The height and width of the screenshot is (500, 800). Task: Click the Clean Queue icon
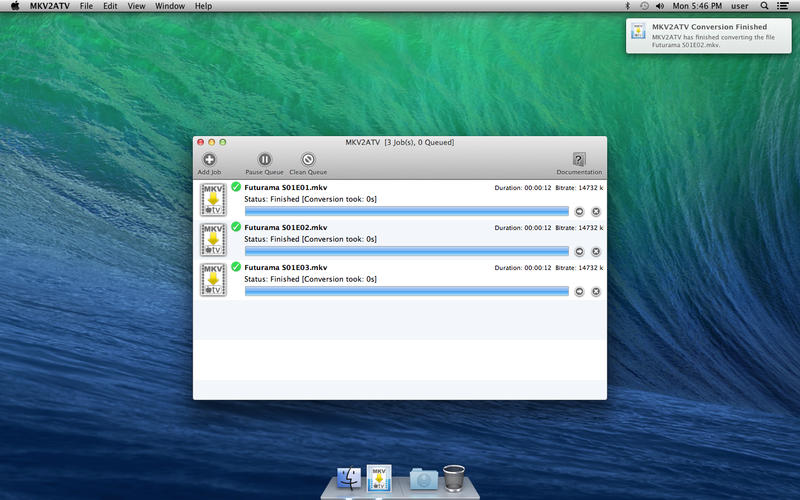[x=308, y=160]
